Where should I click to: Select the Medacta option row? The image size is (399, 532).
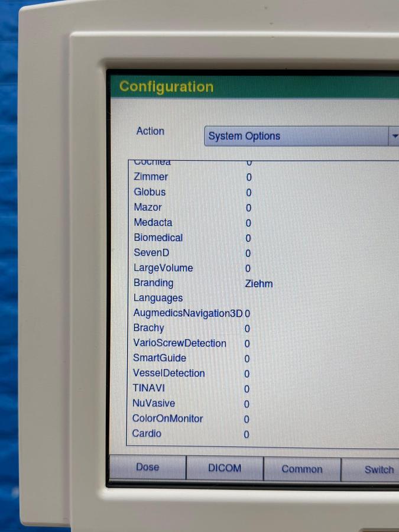tap(263, 223)
